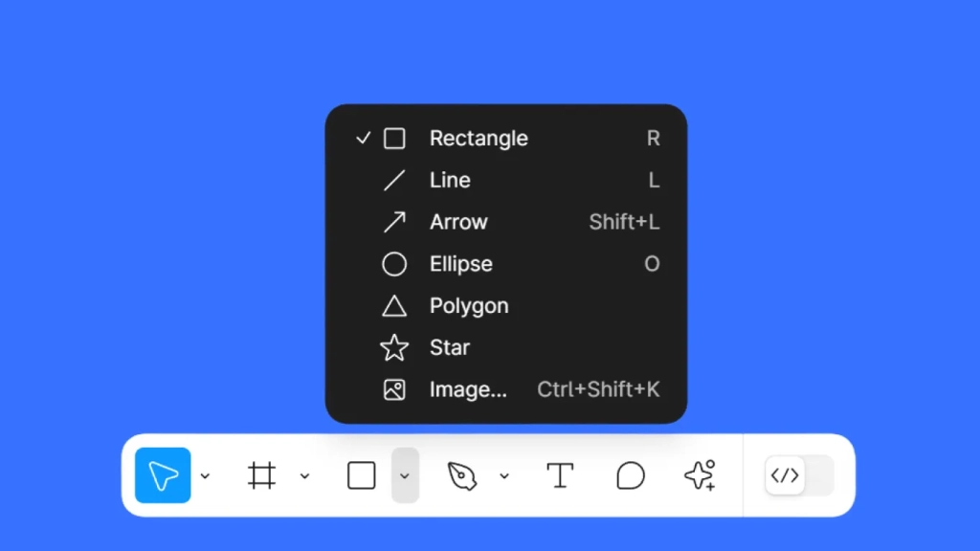Collapse the shape tools dropdown chevron
The width and height of the screenshot is (980, 551).
405,475
